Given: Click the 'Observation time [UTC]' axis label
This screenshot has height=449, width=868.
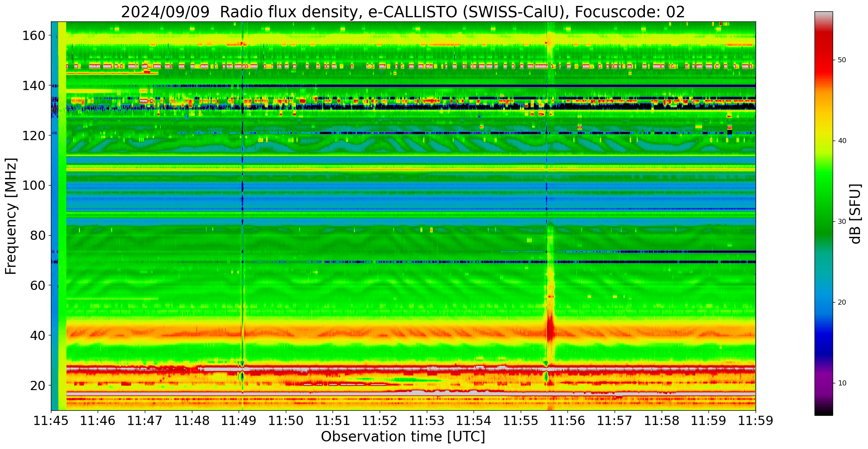Looking at the screenshot, I should click(x=403, y=437).
